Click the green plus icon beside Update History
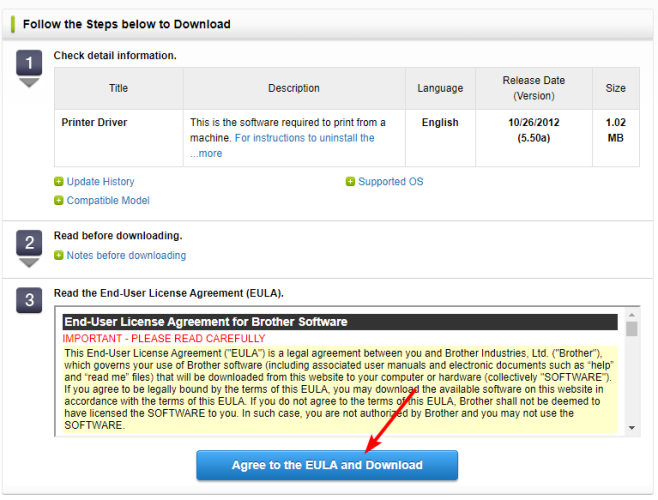This screenshot has height=500, width=658. [x=59, y=182]
